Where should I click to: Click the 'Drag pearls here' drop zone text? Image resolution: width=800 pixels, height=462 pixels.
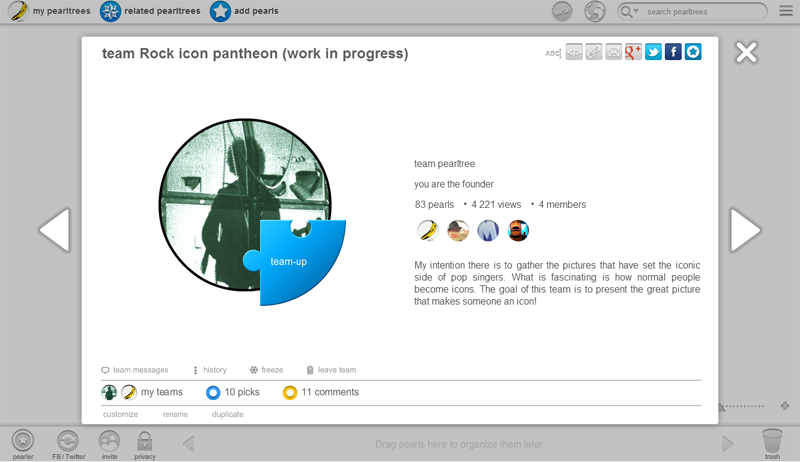tap(459, 444)
